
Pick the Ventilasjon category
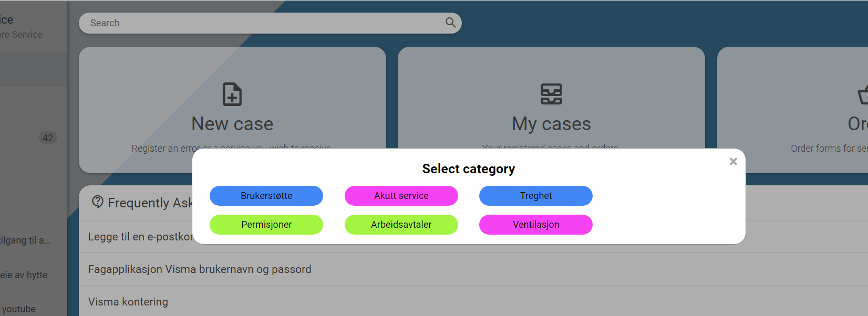pyautogui.click(x=536, y=225)
